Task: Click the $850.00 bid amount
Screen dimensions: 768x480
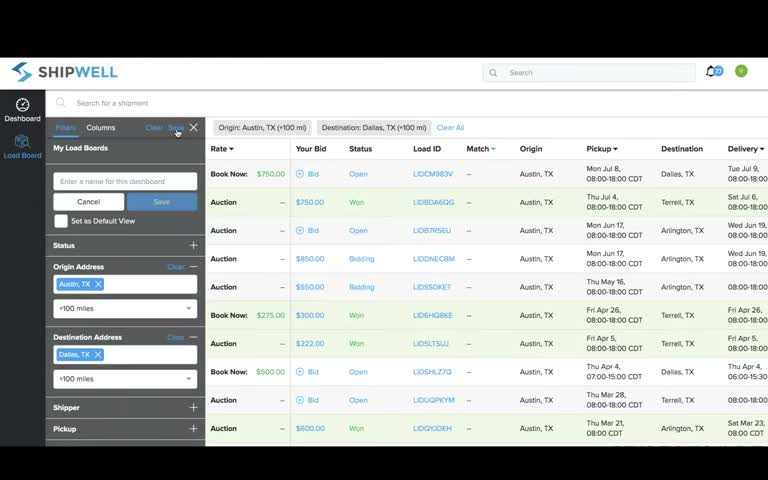Action: tap(310, 259)
